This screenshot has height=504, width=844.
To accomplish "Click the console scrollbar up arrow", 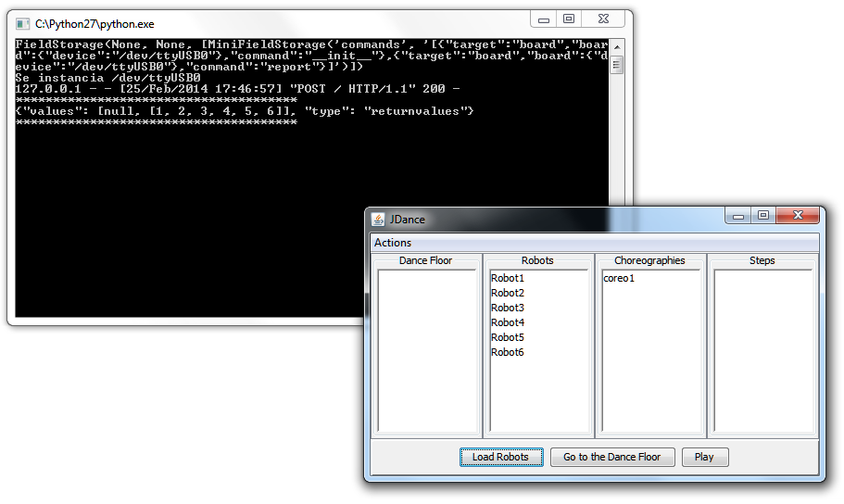I will point(617,47).
